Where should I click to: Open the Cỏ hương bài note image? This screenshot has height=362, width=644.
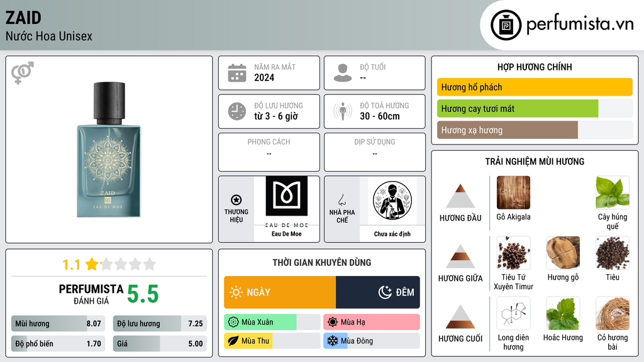(613, 313)
